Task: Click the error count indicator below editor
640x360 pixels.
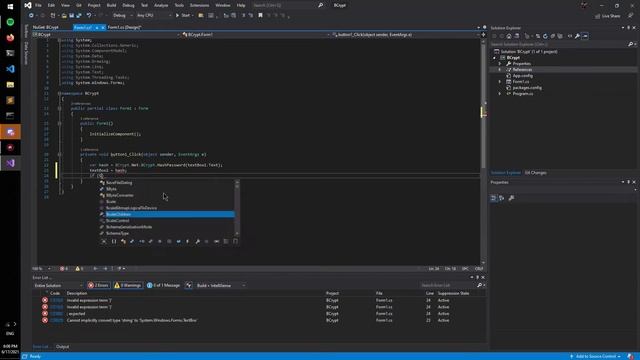Action: click(64, 269)
